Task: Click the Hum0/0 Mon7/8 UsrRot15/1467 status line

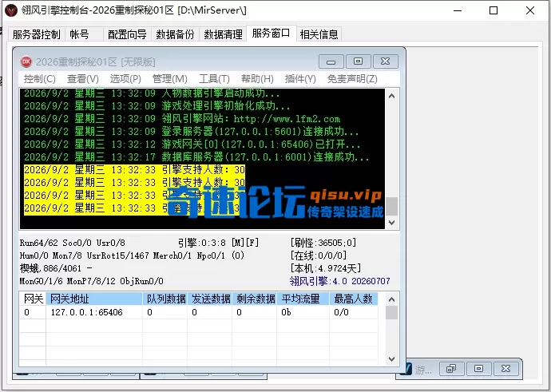Action: 132,255
